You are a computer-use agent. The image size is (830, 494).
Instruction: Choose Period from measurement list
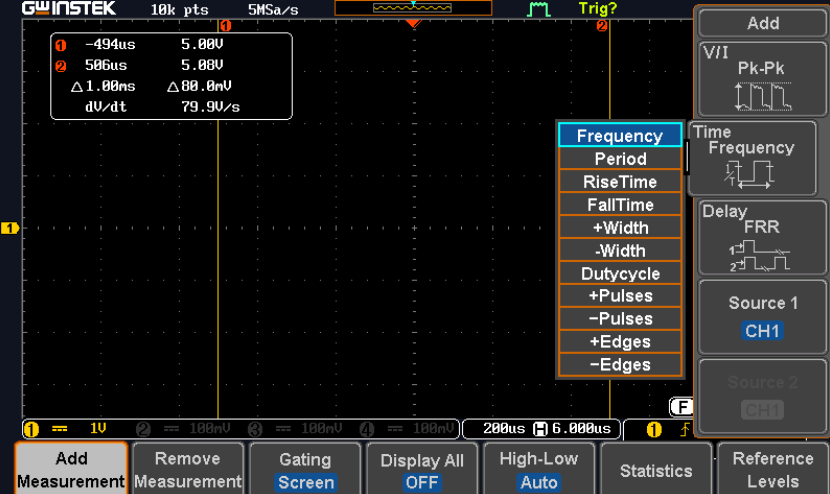tap(620, 159)
